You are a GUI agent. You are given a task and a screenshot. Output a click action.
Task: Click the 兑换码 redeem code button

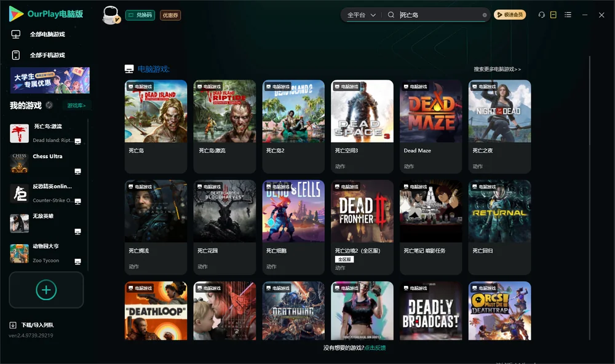click(x=140, y=15)
